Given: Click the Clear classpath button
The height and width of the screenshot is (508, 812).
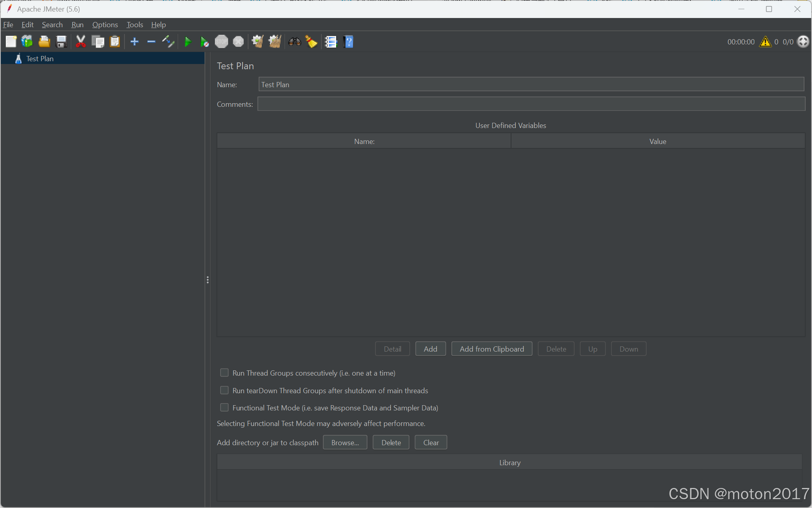Looking at the screenshot, I should [x=431, y=442].
